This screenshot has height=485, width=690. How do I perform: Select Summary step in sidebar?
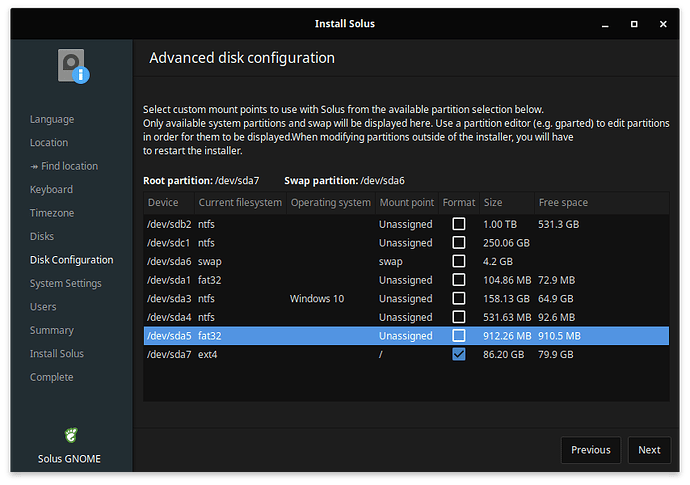tap(51, 331)
